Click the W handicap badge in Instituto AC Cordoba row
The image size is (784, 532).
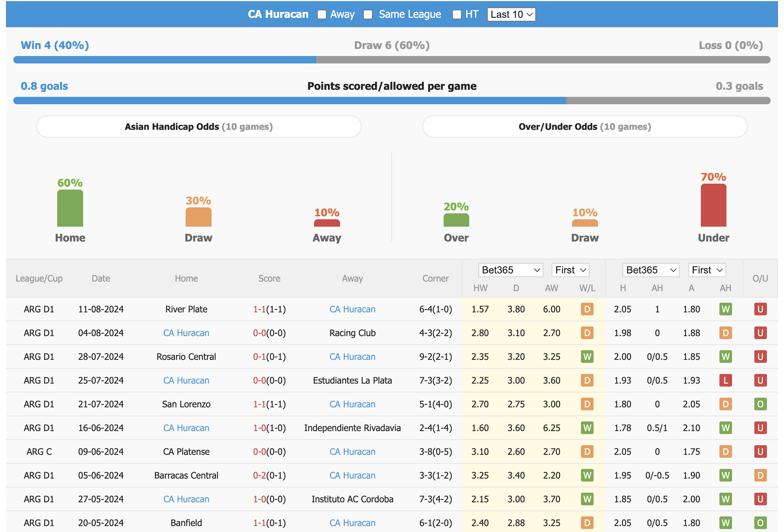[x=726, y=499]
